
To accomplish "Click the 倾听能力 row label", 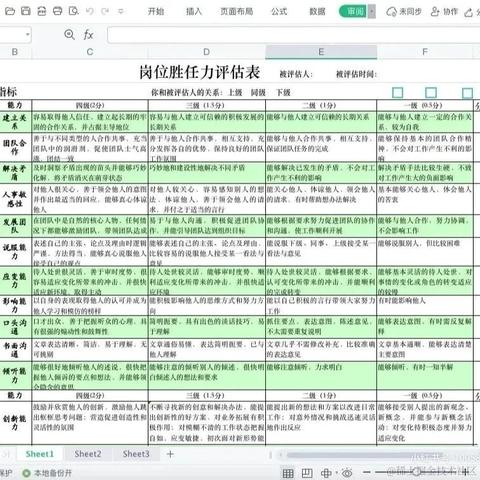I will (x=15, y=375).
